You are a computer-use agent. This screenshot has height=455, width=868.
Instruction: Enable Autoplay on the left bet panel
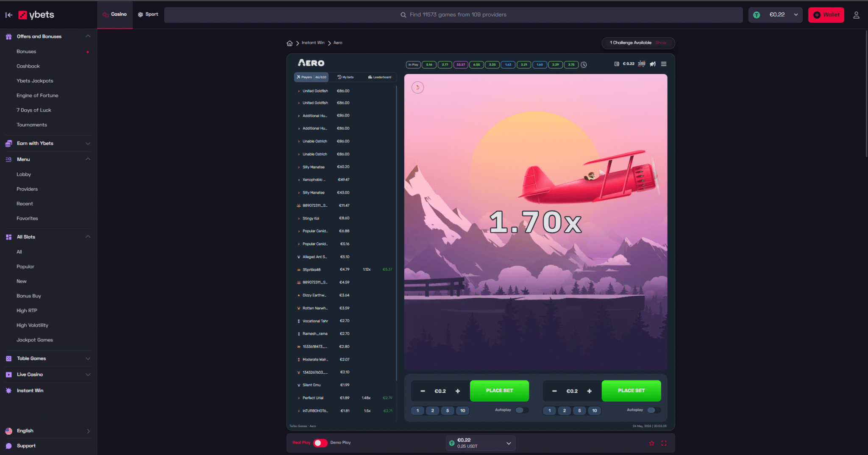tap(522, 410)
